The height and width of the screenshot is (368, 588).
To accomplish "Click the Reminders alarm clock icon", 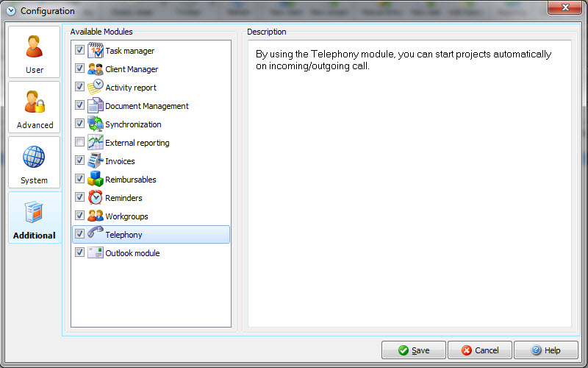I will coord(96,198).
